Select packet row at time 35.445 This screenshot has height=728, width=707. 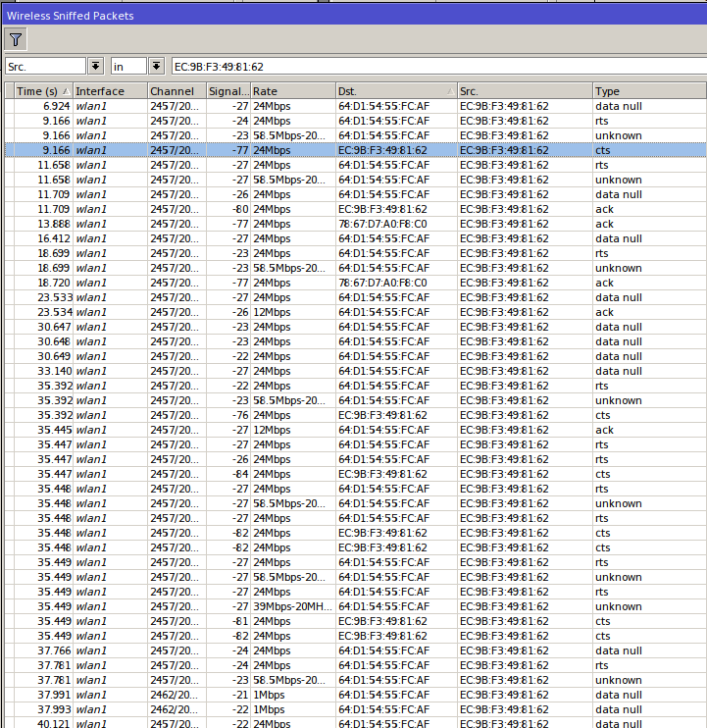[356, 430]
